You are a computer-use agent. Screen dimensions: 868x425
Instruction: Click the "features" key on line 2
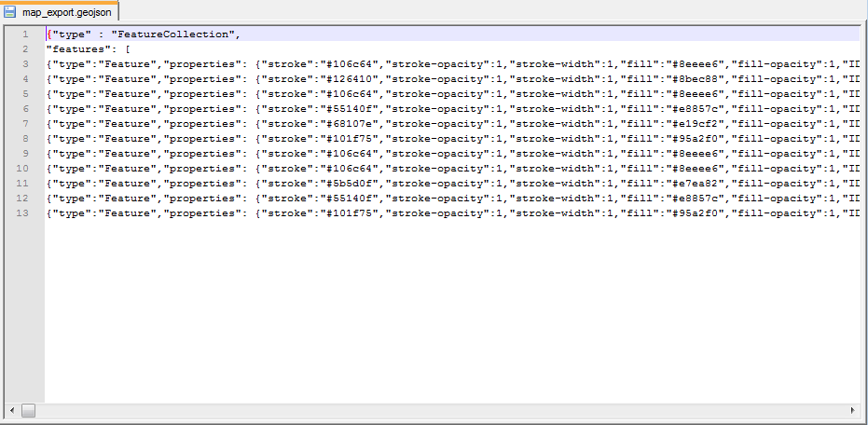[78, 49]
